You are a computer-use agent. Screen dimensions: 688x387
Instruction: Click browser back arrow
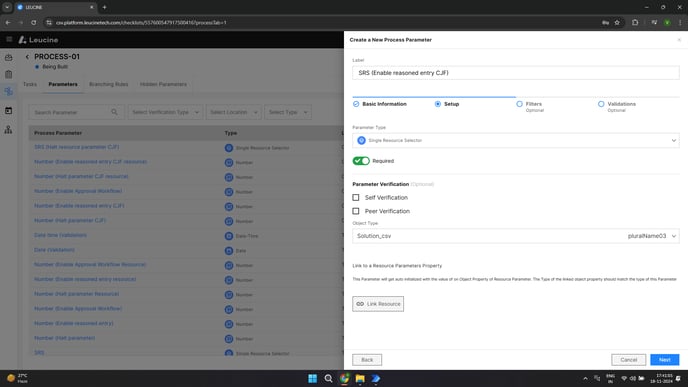coord(8,22)
